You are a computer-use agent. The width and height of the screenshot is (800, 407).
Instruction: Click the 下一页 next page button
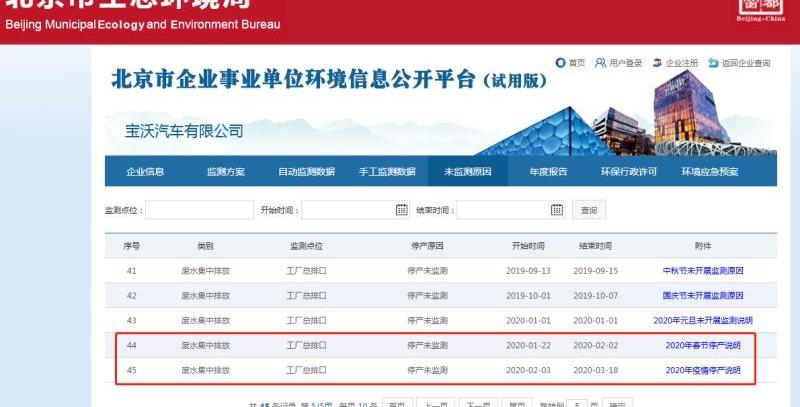coord(479,404)
